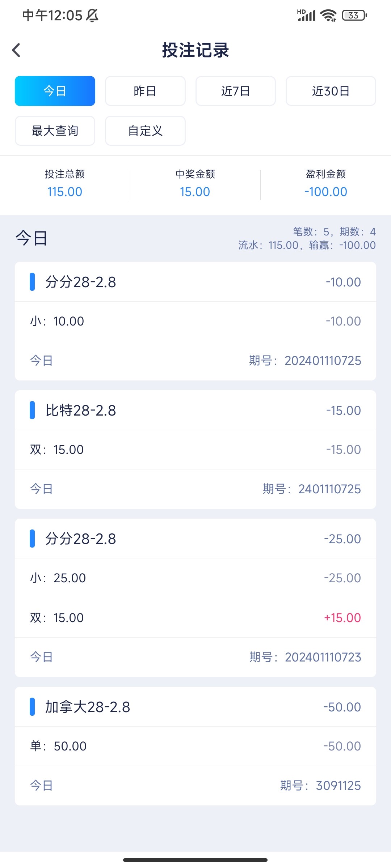
Task: Tap the 期号 202401110725 row
Action: [195, 361]
